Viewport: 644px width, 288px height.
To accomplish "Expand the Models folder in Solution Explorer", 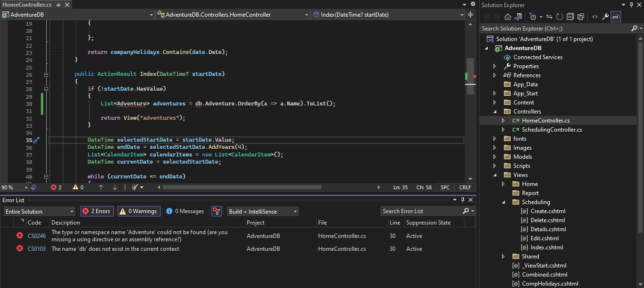I will [x=494, y=157].
